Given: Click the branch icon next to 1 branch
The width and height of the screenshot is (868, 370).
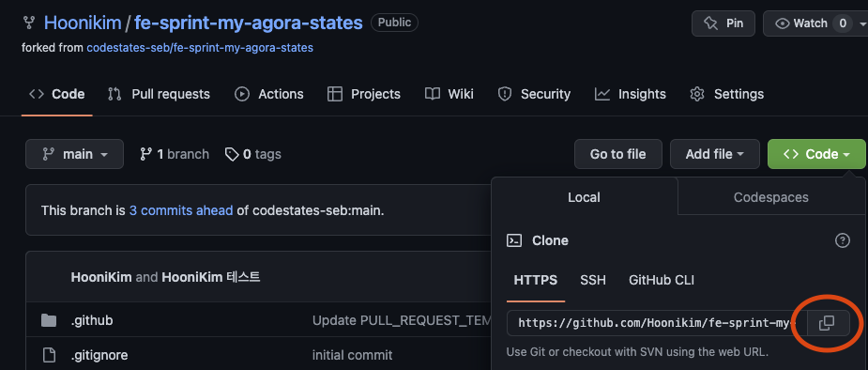Looking at the screenshot, I should [x=145, y=154].
